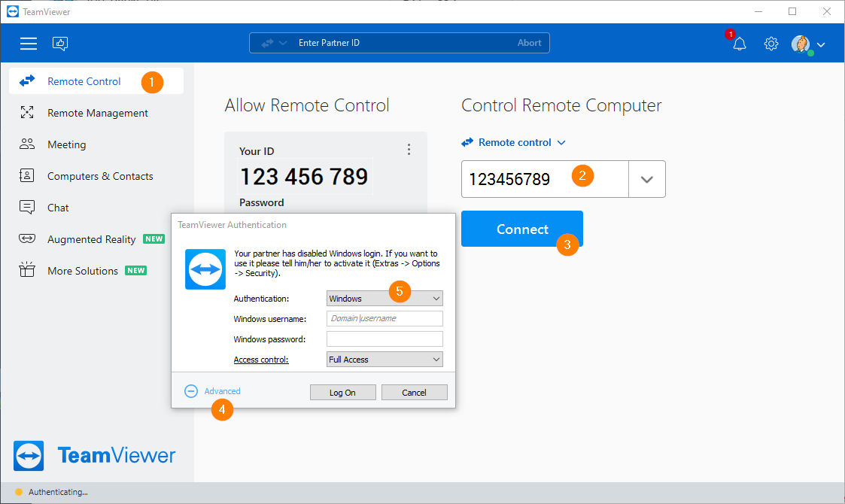This screenshot has height=504, width=845.
Task: Click the Computers & Contacts icon
Action: pos(27,176)
